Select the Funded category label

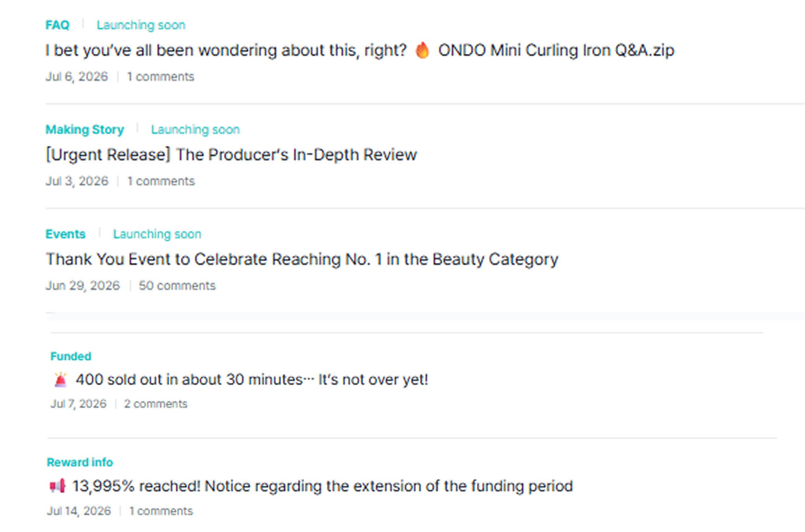(71, 356)
